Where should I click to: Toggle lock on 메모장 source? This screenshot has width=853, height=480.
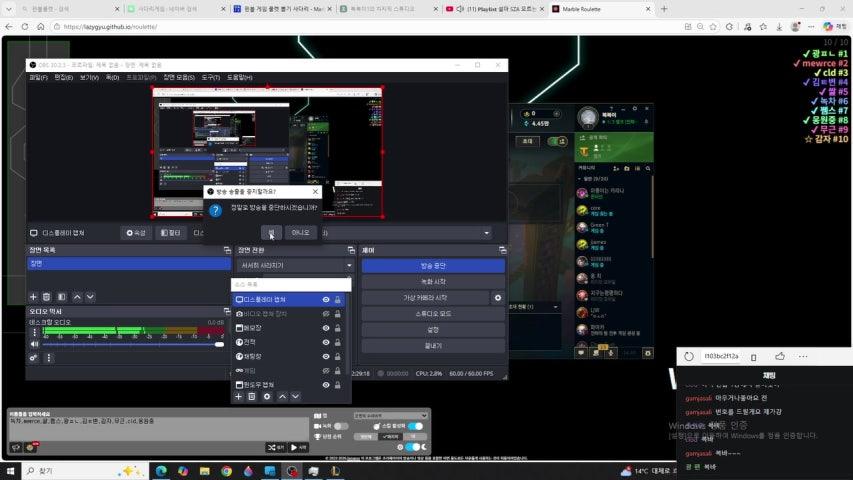tap(338, 328)
